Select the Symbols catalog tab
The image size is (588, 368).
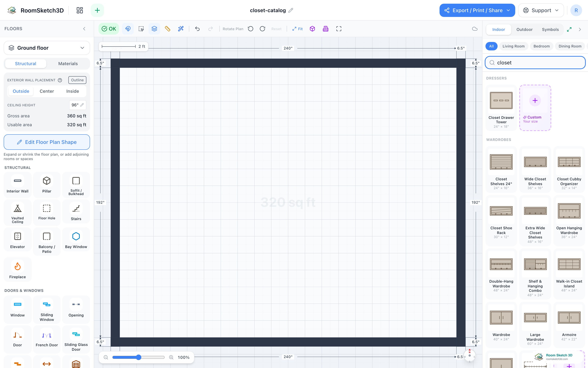pyautogui.click(x=550, y=29)
